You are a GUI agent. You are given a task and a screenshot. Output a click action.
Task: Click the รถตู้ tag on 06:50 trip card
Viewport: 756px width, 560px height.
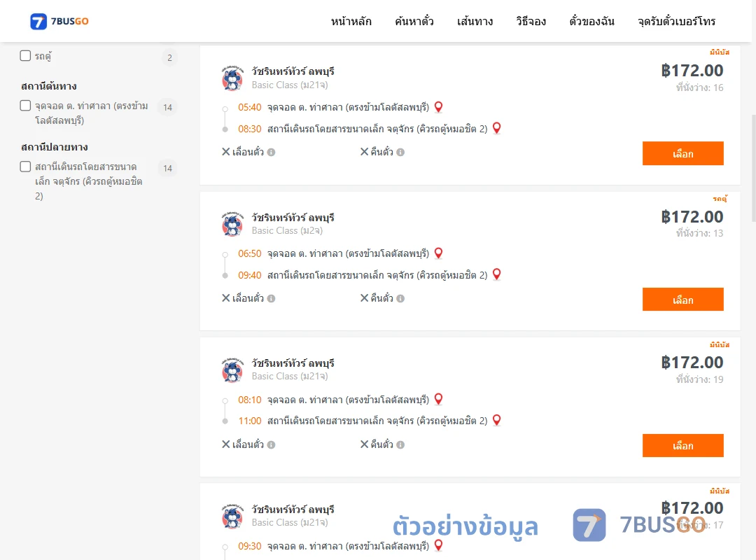click(720, 198)
